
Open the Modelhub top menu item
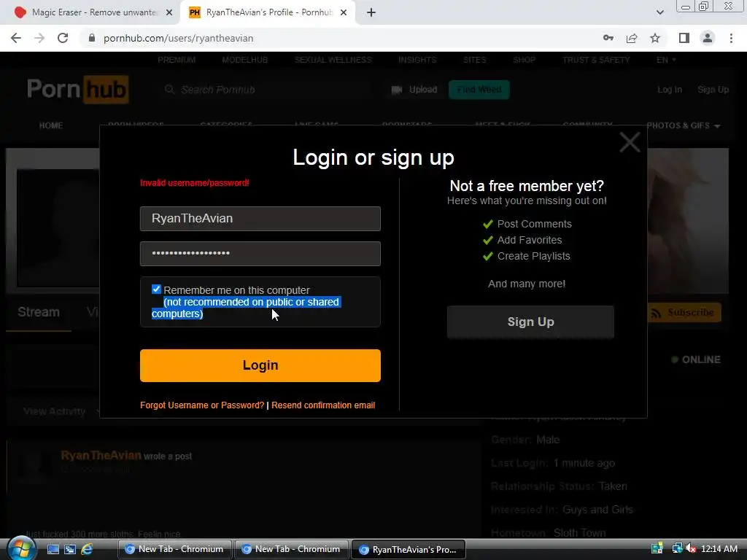[x=245, y=60]
